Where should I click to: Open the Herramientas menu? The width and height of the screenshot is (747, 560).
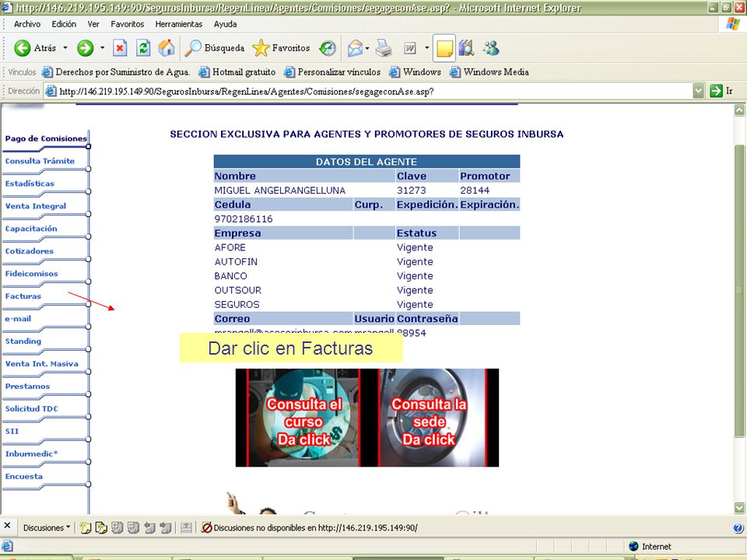179,24
